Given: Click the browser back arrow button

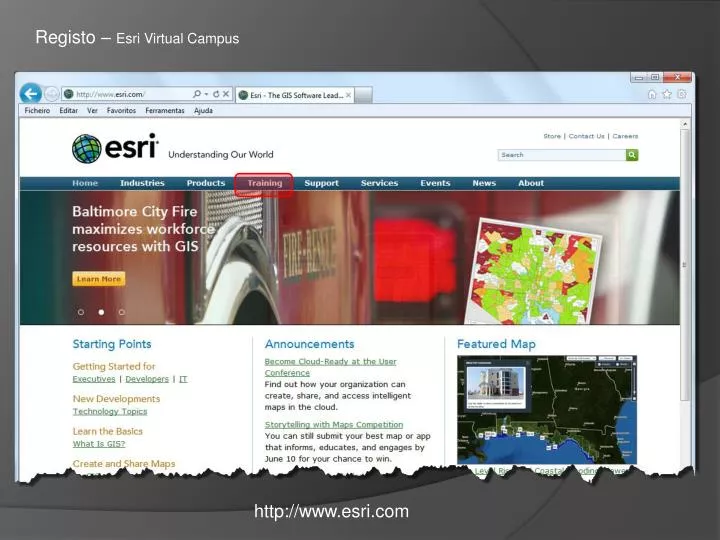Looking at the screenshot, I should pyautogui.click(x=31, y=94).
